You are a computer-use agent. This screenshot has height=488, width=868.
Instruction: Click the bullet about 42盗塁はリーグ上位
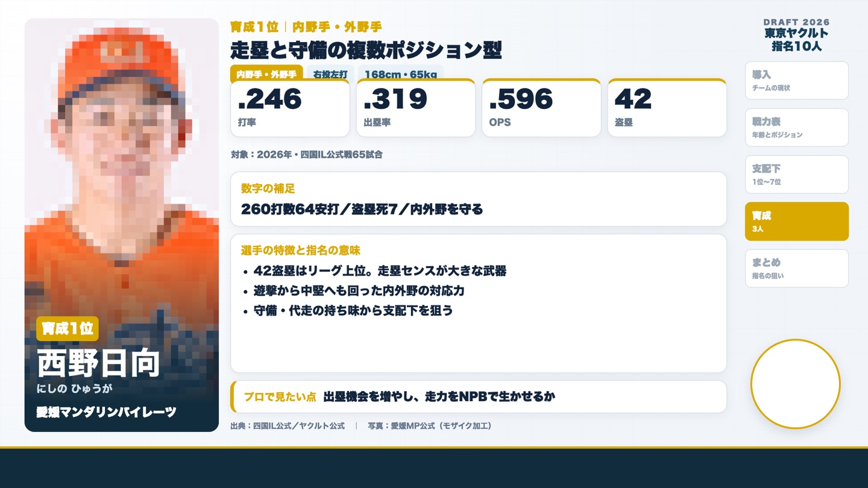click(380, 271)
